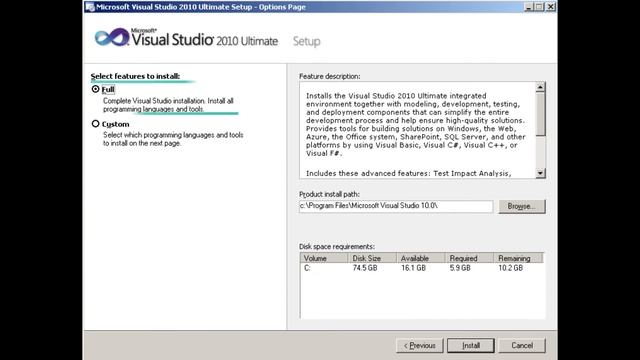Minimize the setup window
This screenshot has height=360, width=640.
529,7
